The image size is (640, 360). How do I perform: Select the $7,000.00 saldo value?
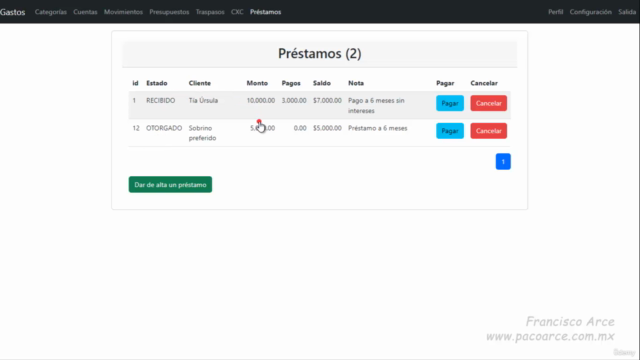(x=327, y=100)
